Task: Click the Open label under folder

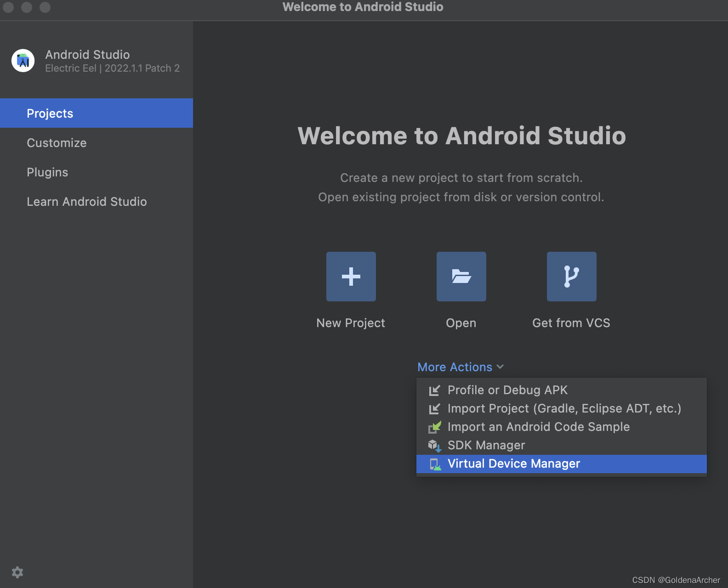Action: click(461, 323)
